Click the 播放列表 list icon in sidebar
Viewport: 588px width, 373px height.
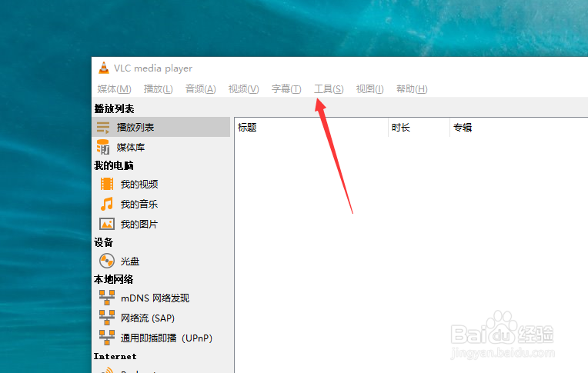[103, 128]
